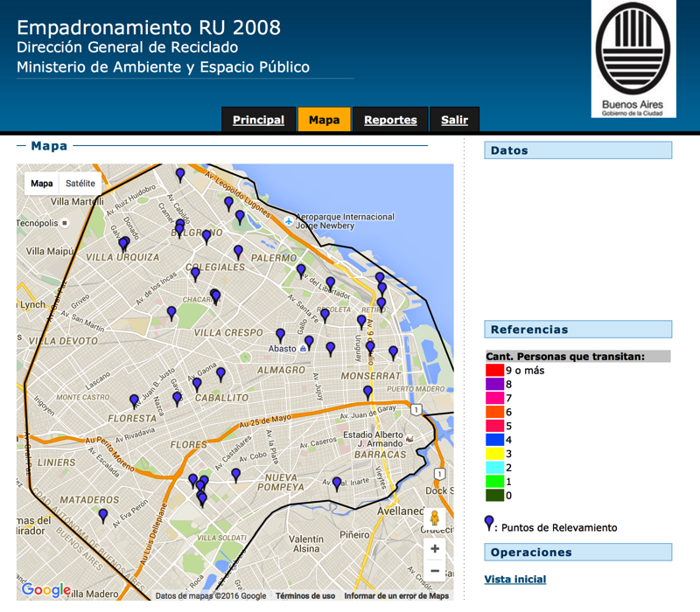
Task: Click the red '9 o más' color swatch
Action: [493, 370]
